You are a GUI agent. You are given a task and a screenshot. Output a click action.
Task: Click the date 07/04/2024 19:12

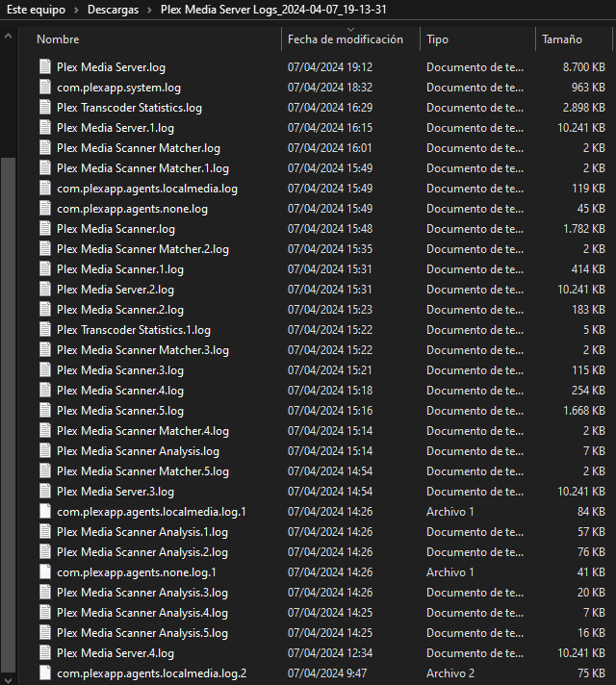tap(330, 66)
